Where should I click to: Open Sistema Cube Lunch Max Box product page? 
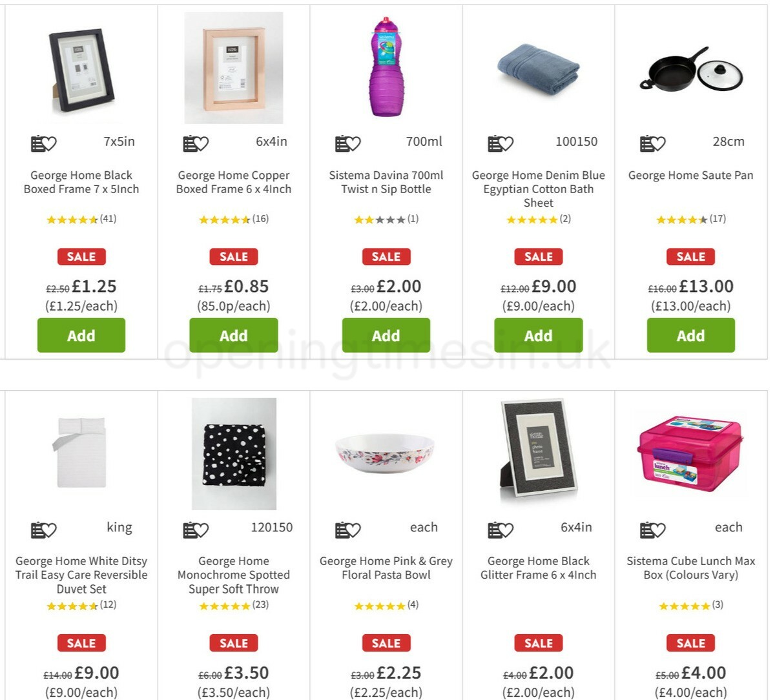pyautogui.click(x=690, y=568)
